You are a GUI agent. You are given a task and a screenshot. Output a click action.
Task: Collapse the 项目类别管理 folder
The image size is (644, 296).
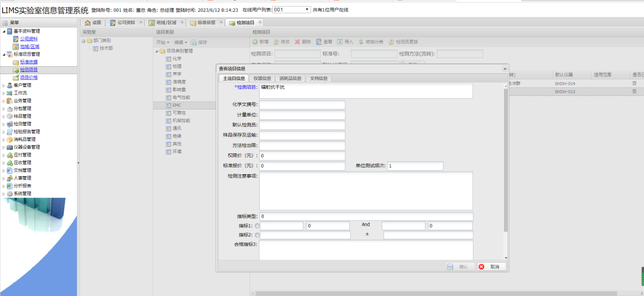tap(156, 51)
